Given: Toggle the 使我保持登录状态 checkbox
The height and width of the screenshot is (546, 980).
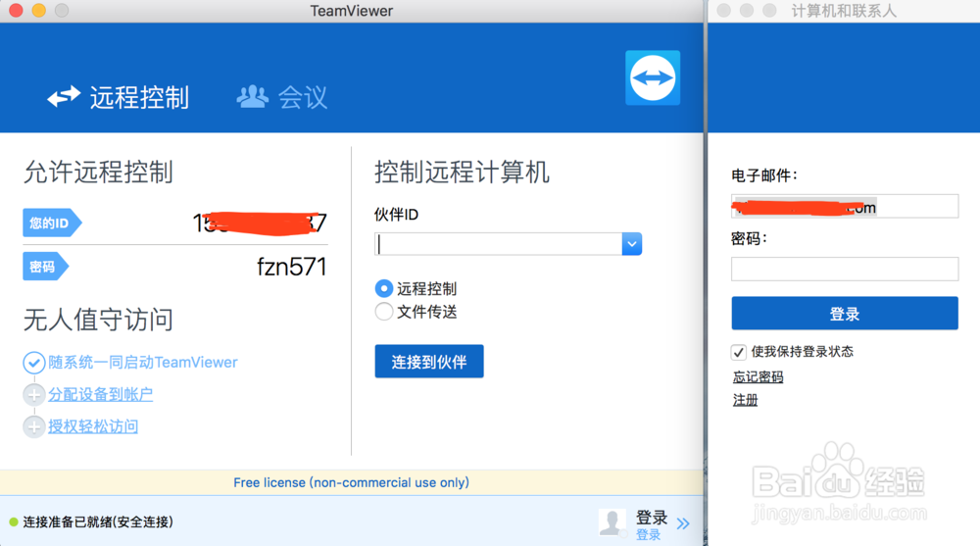Looking at the screenshot, I should [x=738, y=352].
